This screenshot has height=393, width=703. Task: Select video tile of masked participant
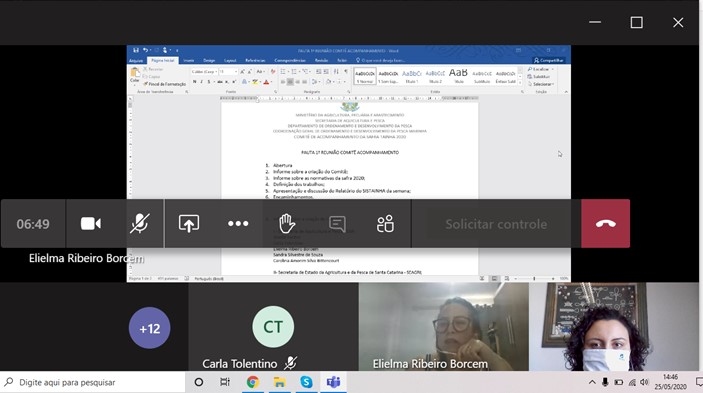[614, 326]
